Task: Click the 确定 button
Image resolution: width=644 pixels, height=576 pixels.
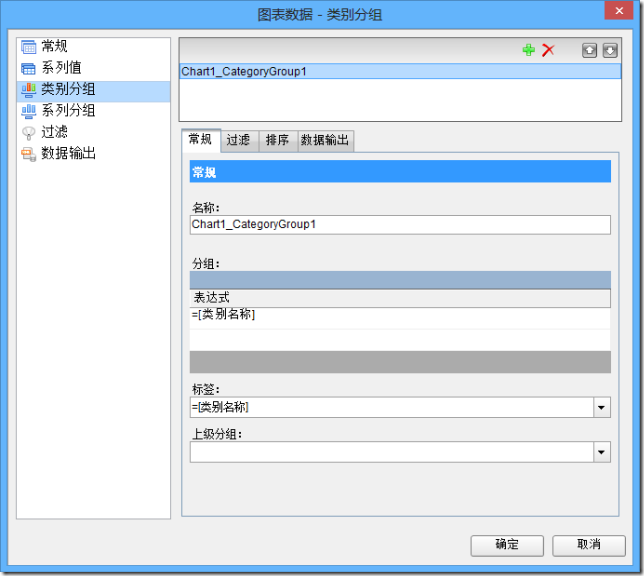Action: pos(507,546)
